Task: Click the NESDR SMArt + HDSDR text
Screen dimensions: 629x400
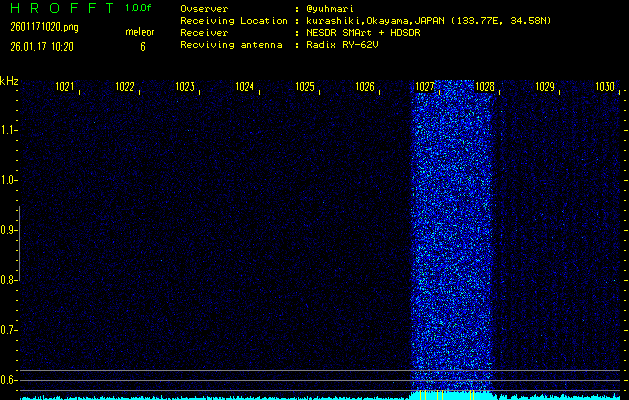Action: (363, 33)
